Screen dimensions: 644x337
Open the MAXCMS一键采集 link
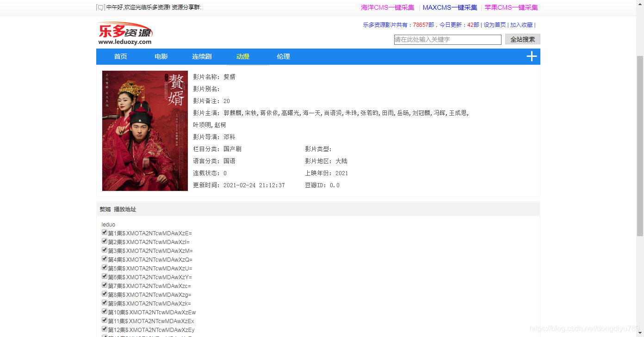pos(450,7)
